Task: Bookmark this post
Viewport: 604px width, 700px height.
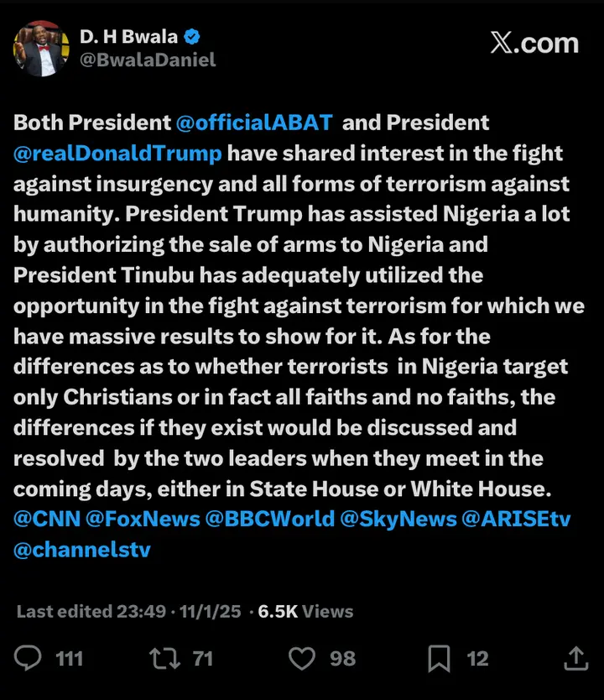Action: [x=439, y=658]
